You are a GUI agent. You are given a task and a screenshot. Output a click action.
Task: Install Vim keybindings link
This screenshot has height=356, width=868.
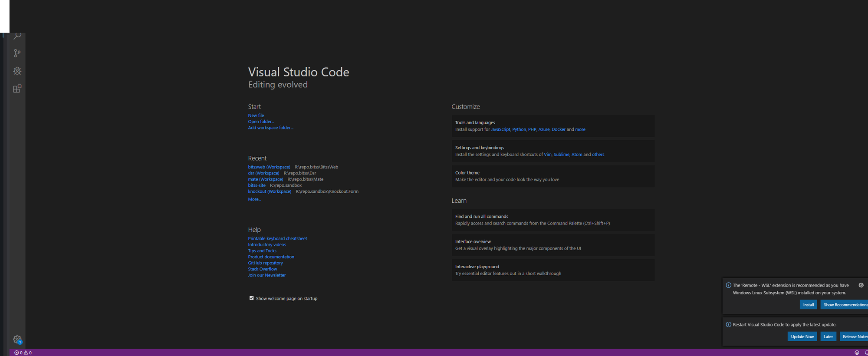coord(548,155)
